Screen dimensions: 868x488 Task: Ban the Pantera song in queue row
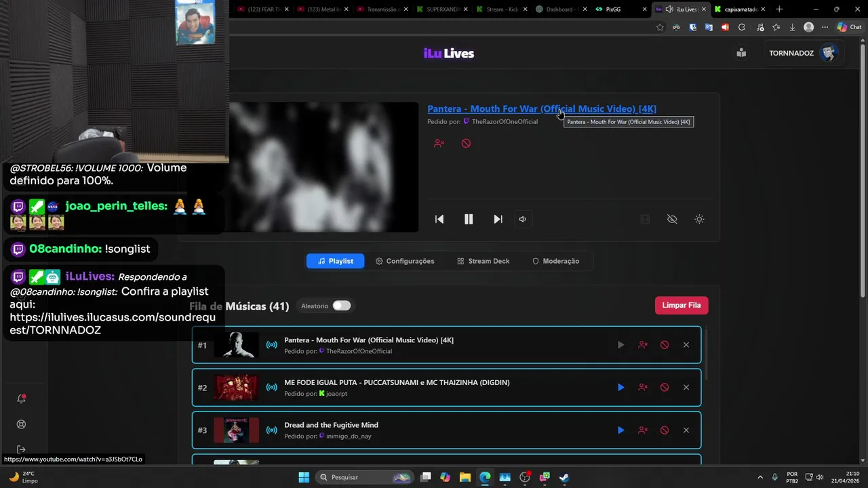(x=665, y=345)
